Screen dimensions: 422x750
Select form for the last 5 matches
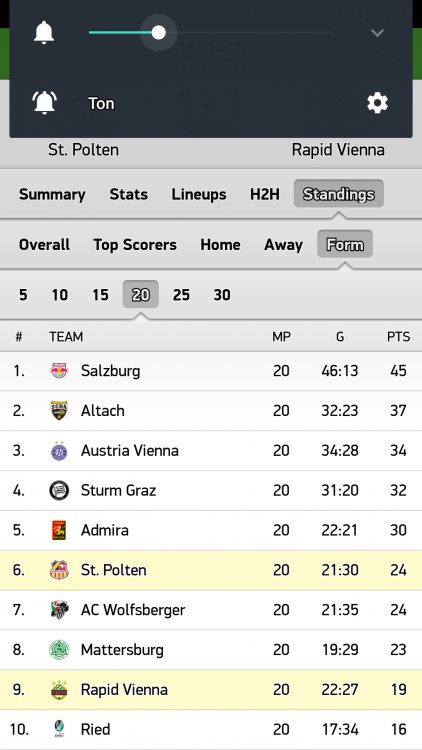point(23,295)
